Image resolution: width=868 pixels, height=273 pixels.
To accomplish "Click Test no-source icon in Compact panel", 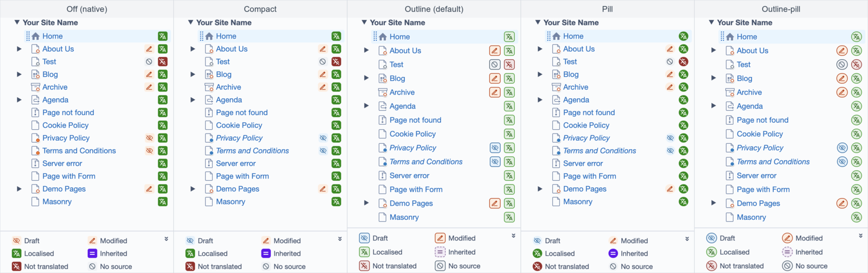I will pyautogui.click(x=323, y=62).
